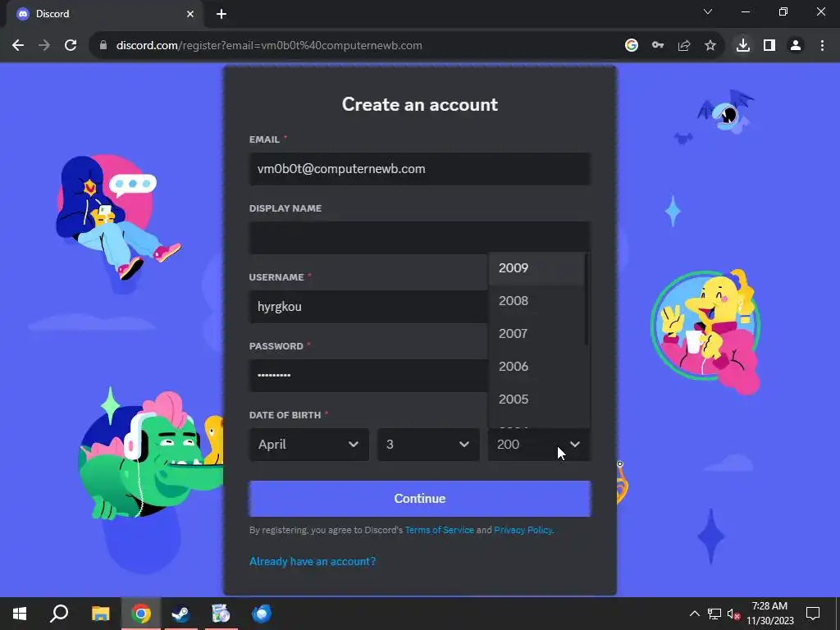Open the Privacy Policy link

pyautogui.click(x=523, y=530)
